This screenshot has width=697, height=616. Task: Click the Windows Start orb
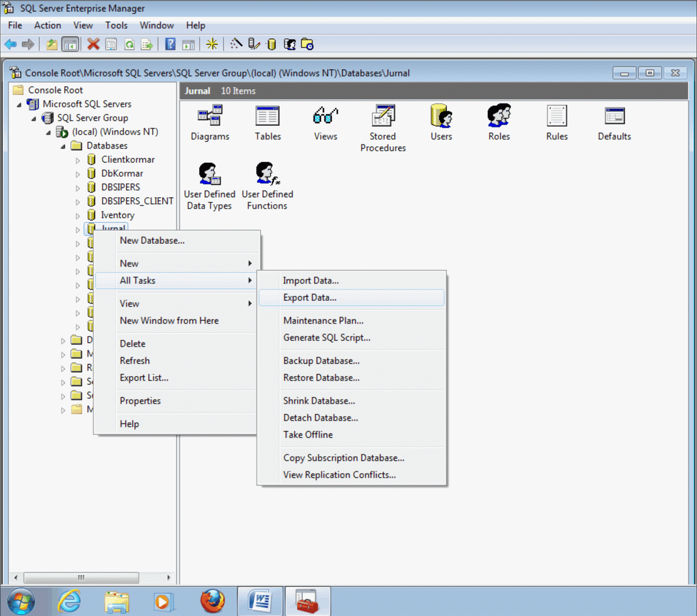click(21, 601)
